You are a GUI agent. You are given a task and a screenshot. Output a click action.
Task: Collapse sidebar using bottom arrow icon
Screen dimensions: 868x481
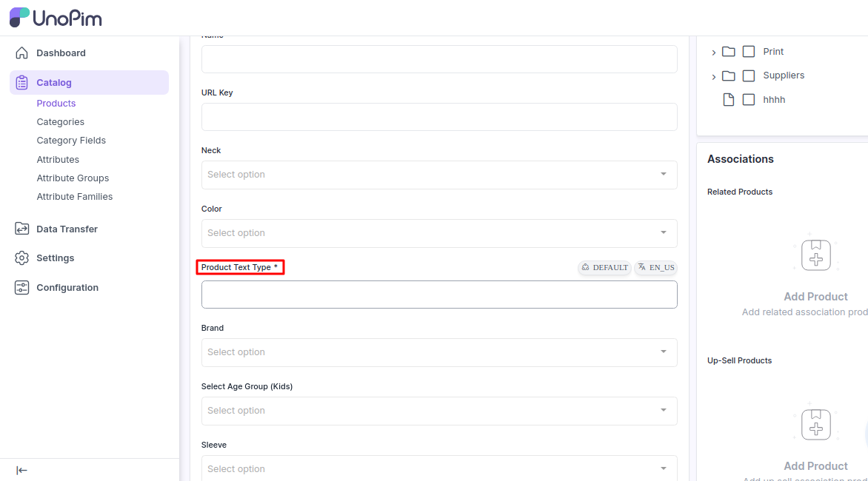(x=22, y=470)
